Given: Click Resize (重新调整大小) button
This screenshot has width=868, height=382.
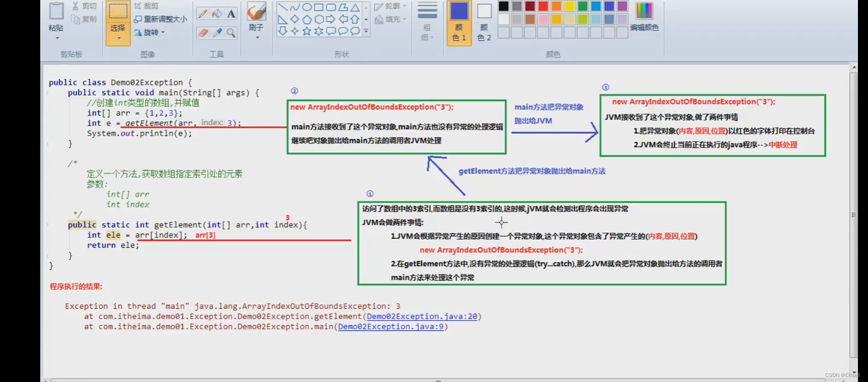Looking at the screenshot, I should pos(161,19).
